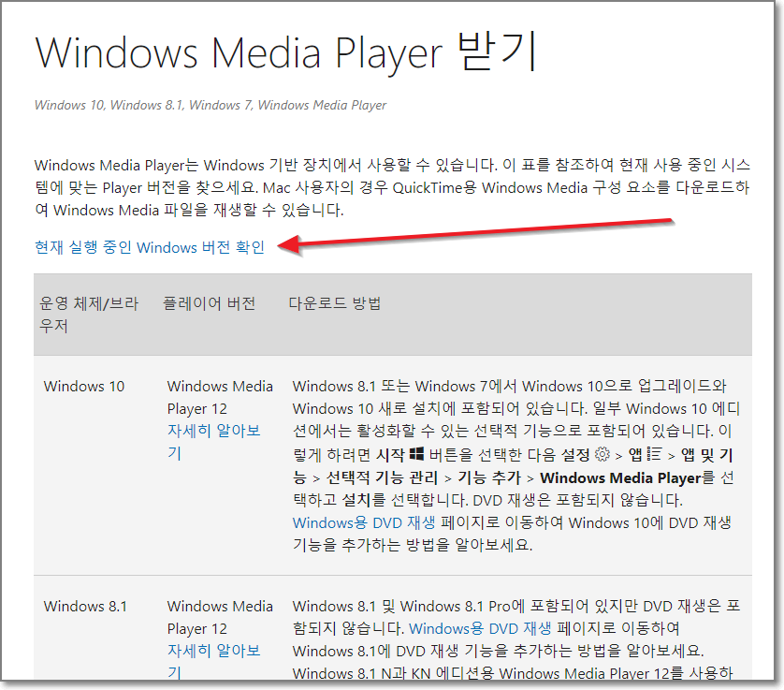Click the Windows 10 operating system cell
Image resolution: width=784 pixels, height=690 pixels.
[x=84, y=387]
